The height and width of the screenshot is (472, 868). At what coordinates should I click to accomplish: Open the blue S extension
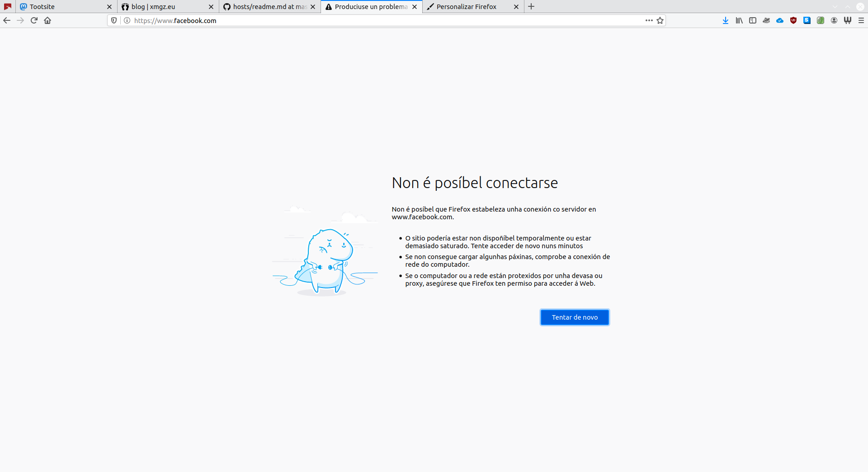pyautogui.click(x=807, y=20)
